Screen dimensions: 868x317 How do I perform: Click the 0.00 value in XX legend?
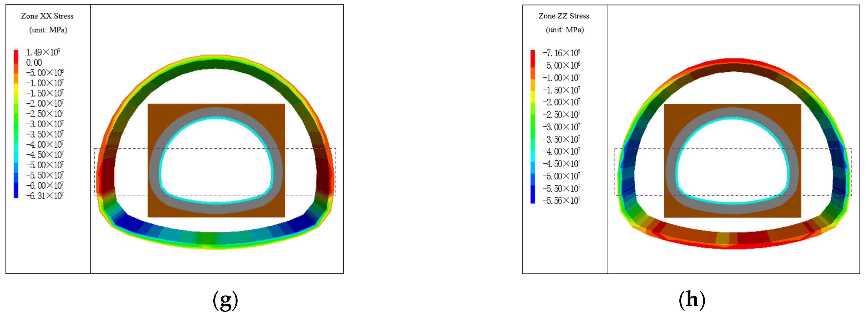click(x=34, y=63)
